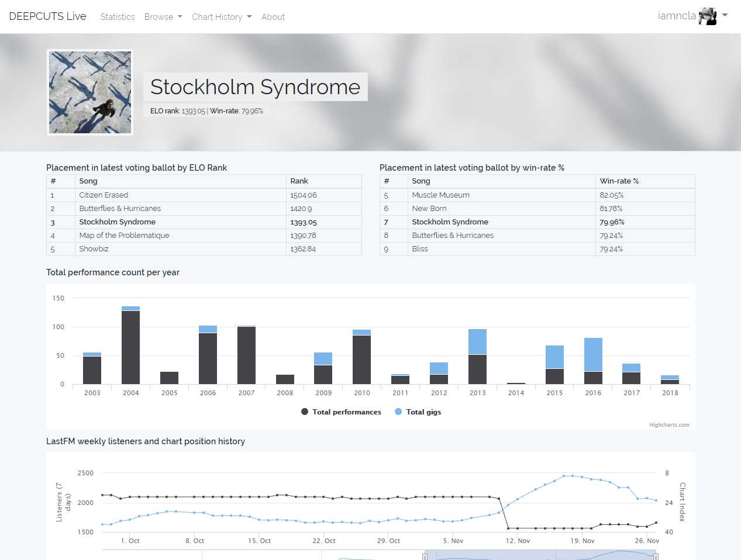This screenshot has width=741, height=560.
Task: Open the Bliss song page
Action: (x=419, y=249)
